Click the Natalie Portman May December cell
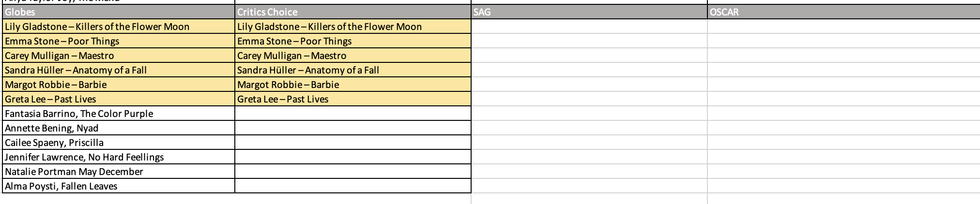The width and height of the screenshot is (980, 204). [x=118, y=172]
